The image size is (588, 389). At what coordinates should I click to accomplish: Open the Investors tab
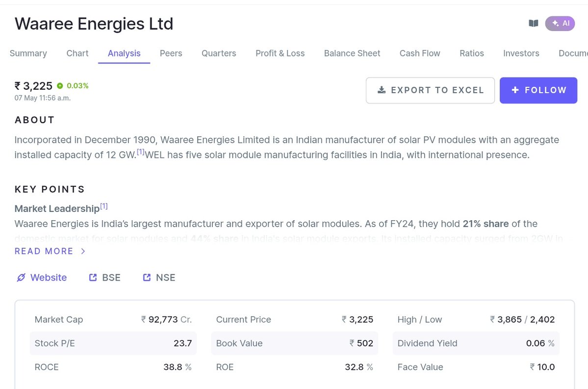(x=521, y=53)
